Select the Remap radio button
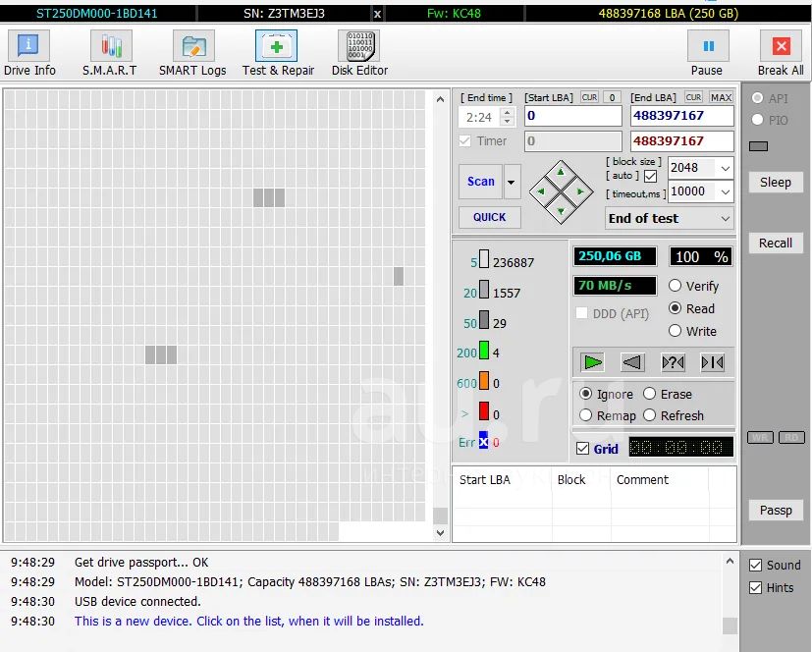 [586, 415]
